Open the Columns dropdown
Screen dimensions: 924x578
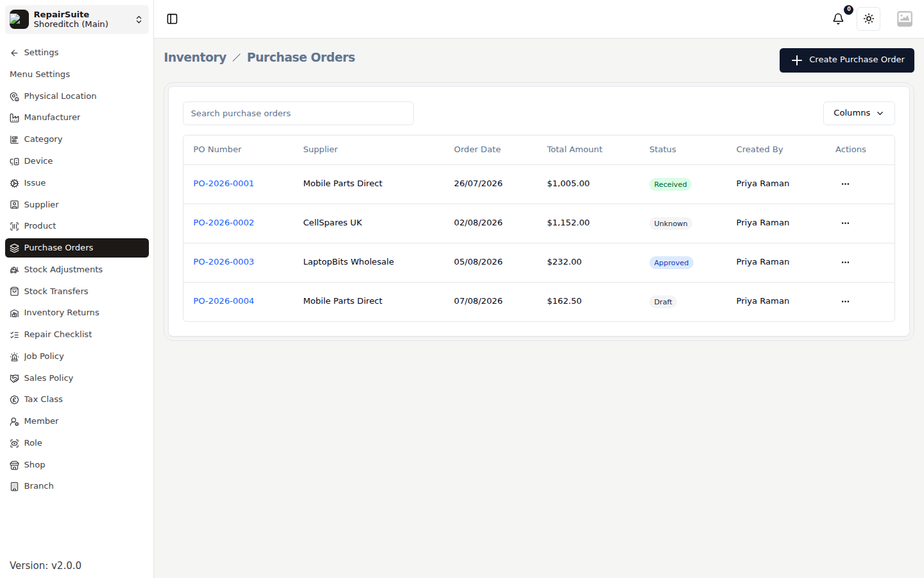coord(859,113)
